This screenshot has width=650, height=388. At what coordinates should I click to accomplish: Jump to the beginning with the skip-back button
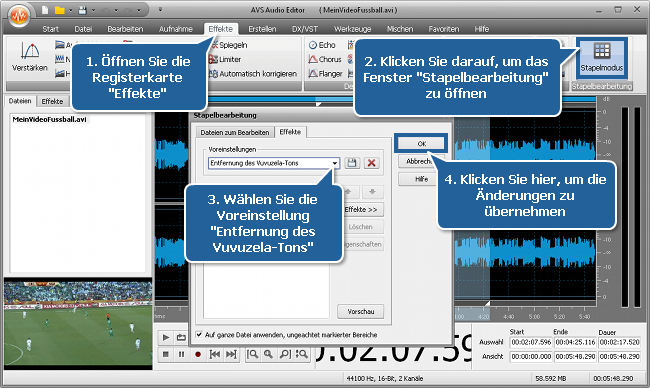[x=215, y=354]
